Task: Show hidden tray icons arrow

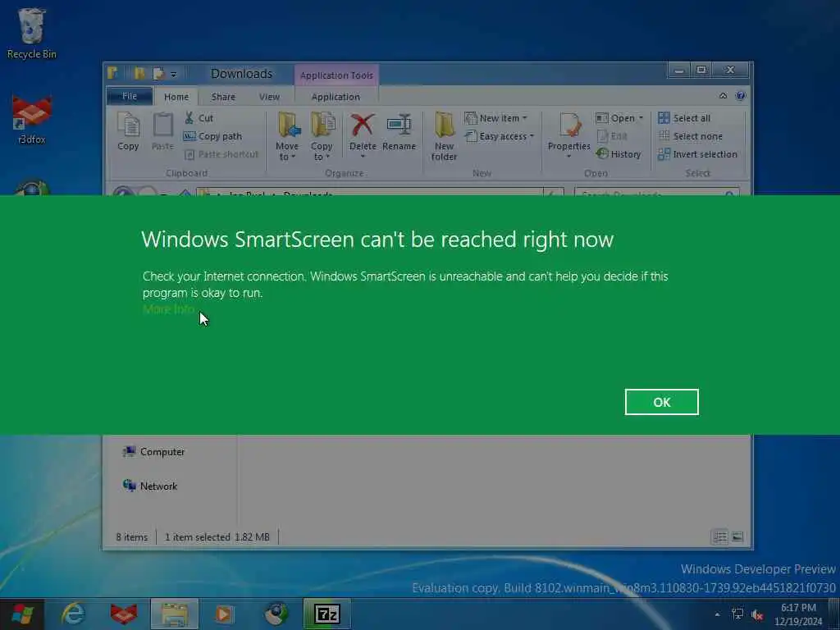Action: click(x=717, y=614)
